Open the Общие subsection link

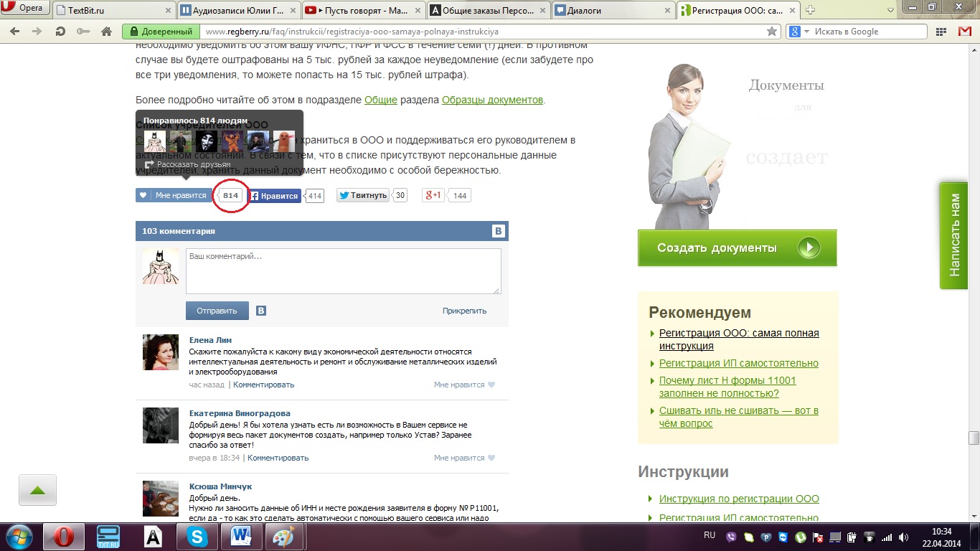coord(380,100)
